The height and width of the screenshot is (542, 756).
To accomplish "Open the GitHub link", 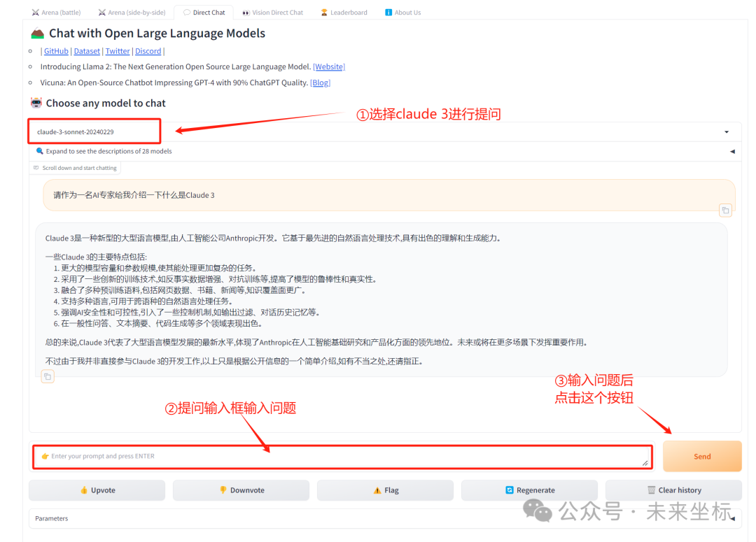I will (56, 51).
